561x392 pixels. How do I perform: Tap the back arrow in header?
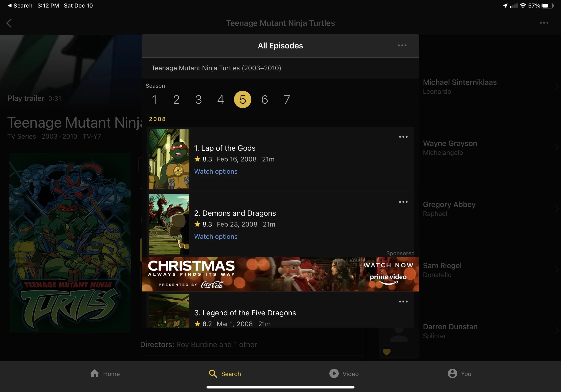pyautogui.click(x=9, y=23)
